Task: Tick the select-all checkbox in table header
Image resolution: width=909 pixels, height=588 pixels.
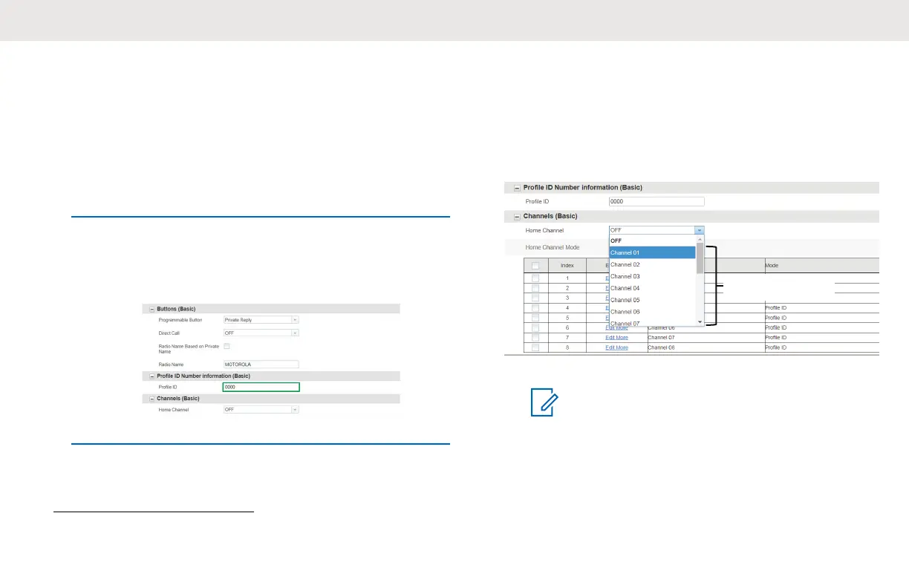Action: click(x=535, y=265)
